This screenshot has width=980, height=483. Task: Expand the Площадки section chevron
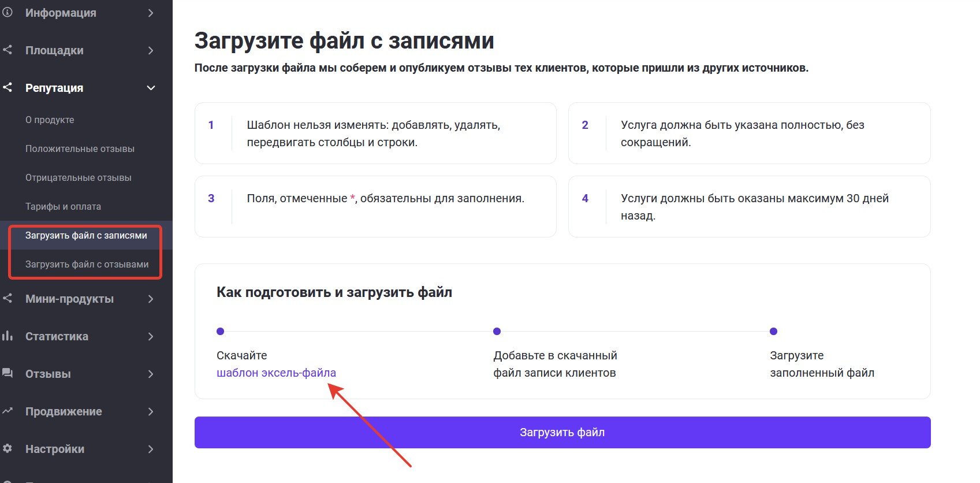[151, 50]
